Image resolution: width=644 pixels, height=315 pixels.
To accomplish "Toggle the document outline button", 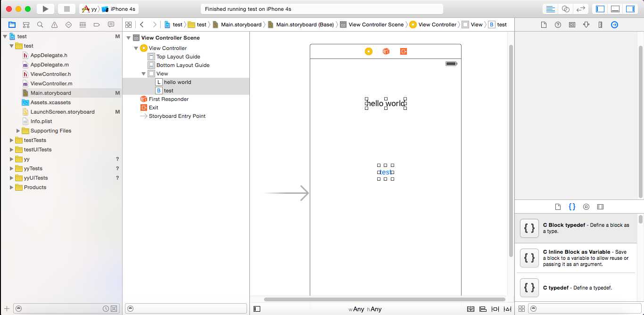I will click(257, 309).
